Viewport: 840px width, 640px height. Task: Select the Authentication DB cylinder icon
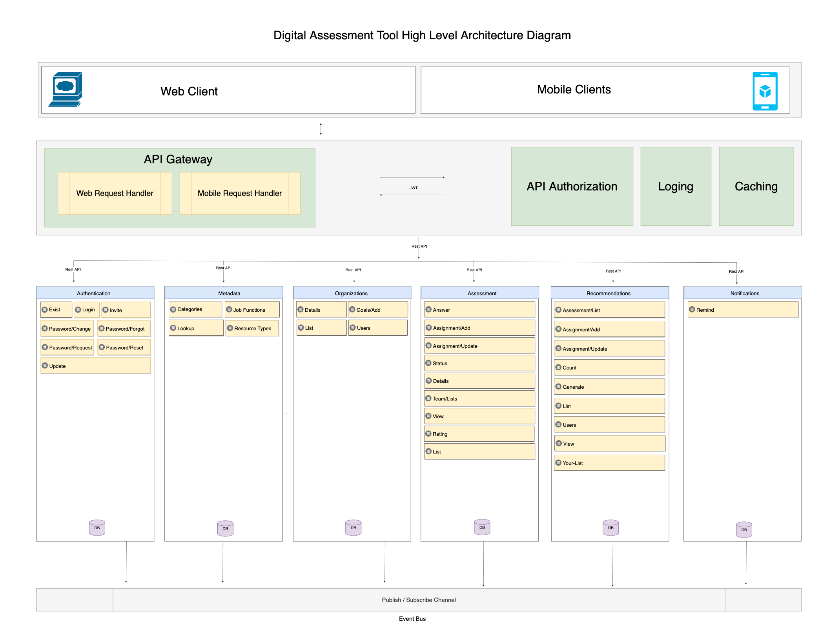pyautogui.click(x=97, y=528)
